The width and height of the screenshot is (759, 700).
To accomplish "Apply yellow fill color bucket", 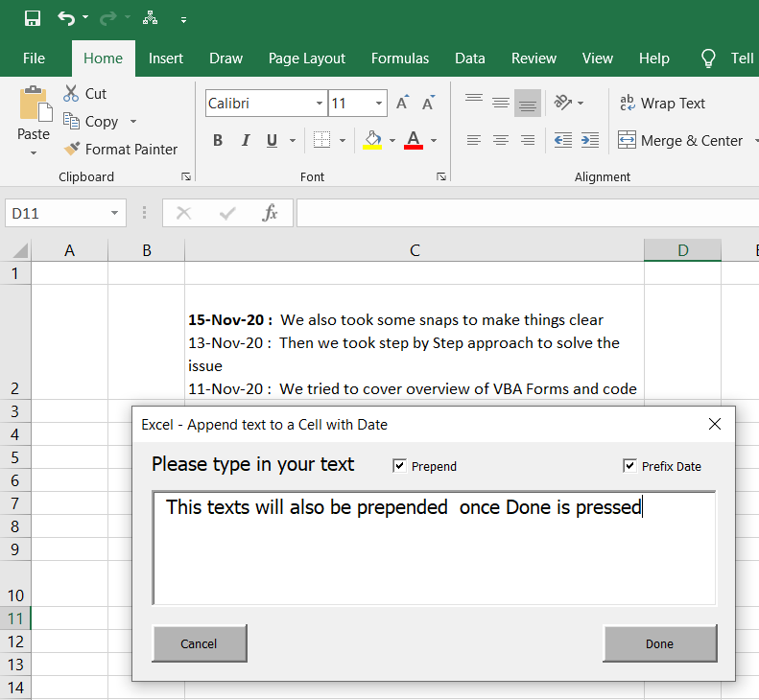I will coord(372,140).
